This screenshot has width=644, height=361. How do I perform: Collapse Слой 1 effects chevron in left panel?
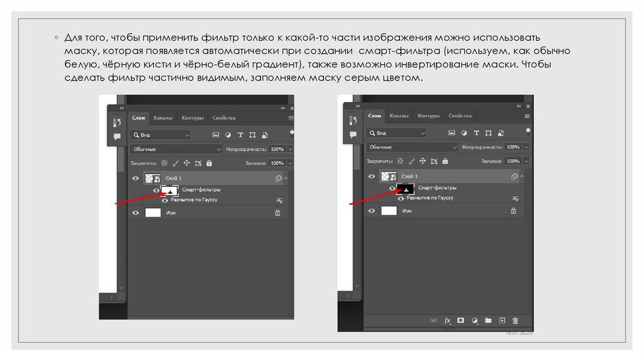286,178
